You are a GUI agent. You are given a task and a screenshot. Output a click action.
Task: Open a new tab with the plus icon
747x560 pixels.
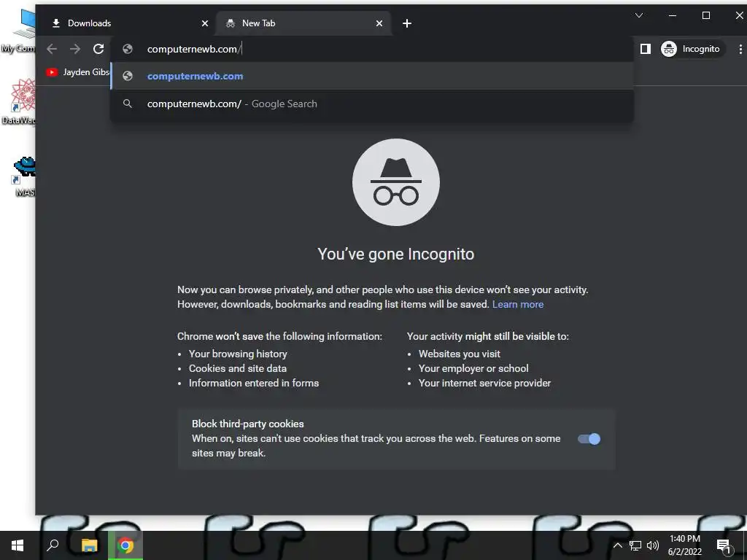click(x=407, y=23)
